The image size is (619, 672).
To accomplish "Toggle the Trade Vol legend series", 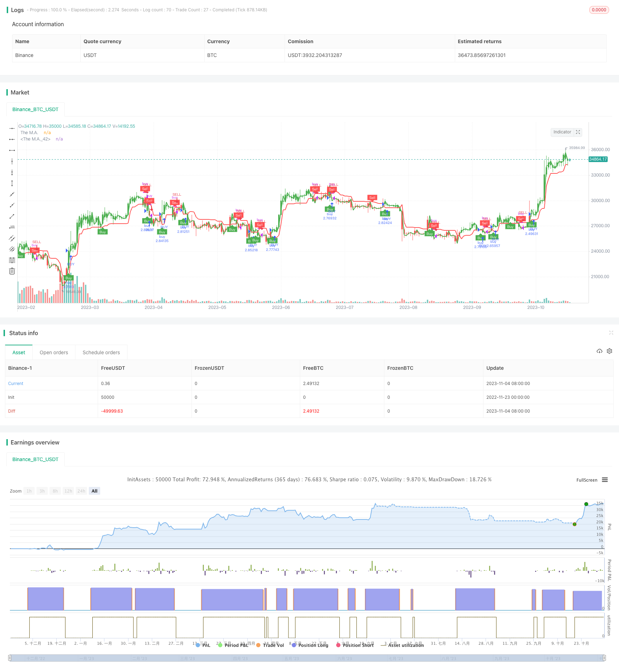I will (x=270, y=645).
